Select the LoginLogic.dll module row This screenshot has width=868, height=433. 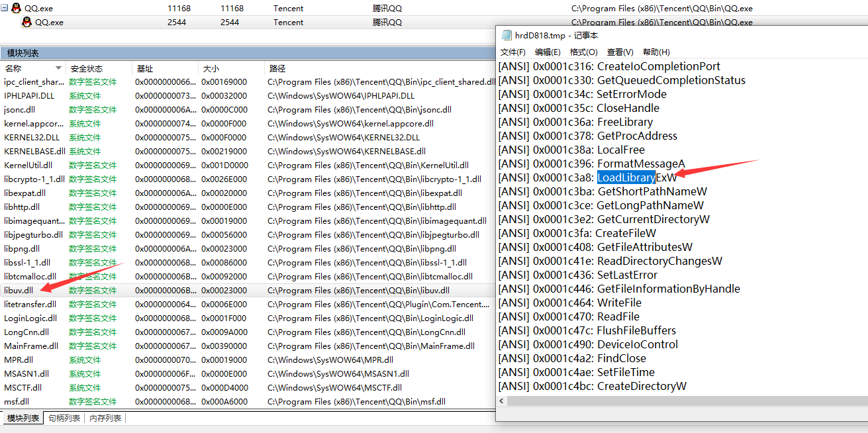[248, 318]
